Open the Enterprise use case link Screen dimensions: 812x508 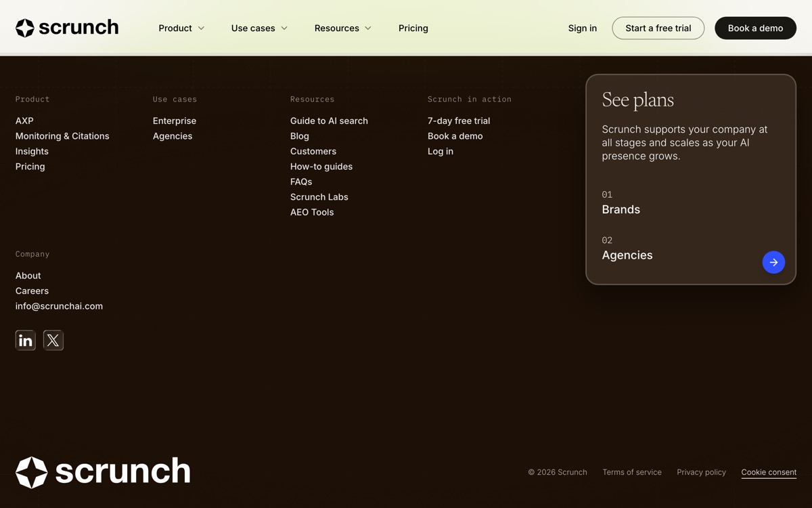point(175,121)
